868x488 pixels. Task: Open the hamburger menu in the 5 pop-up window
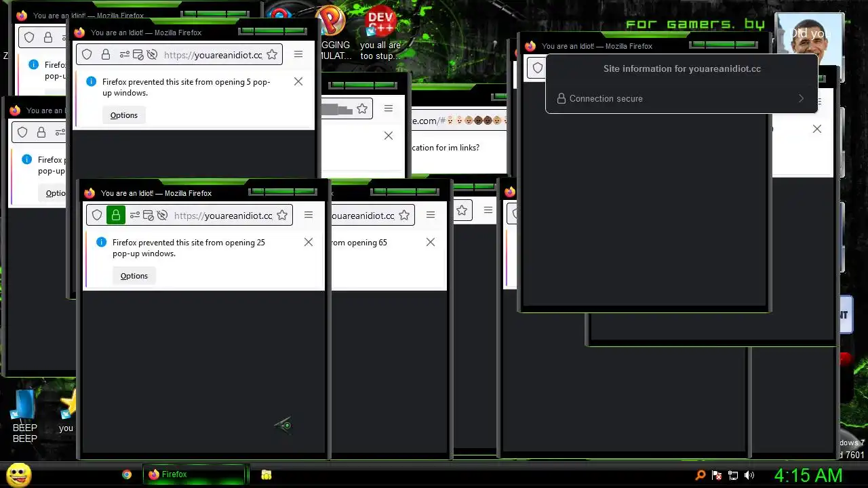click(x=298, y=54)
